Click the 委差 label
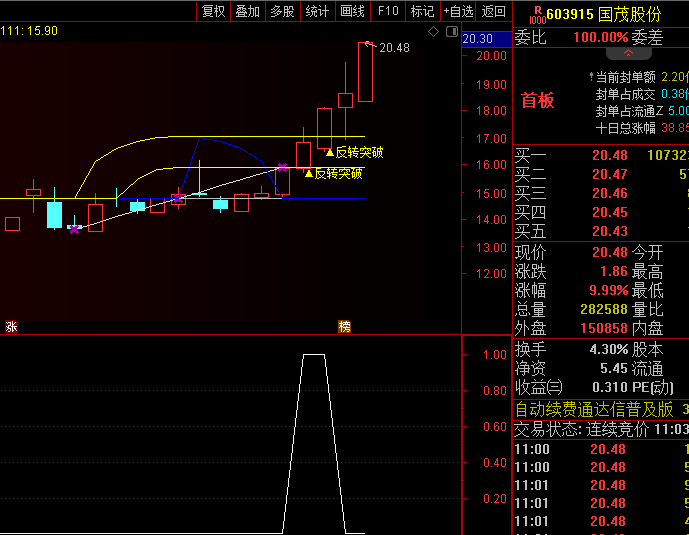 (x=647, y=37)
